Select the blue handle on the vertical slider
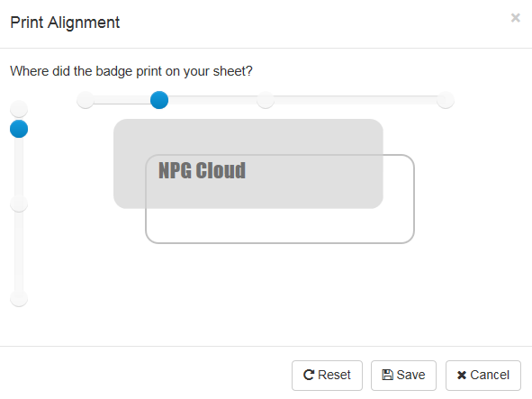The image size is (532, 399). click(x=19, y=129)
